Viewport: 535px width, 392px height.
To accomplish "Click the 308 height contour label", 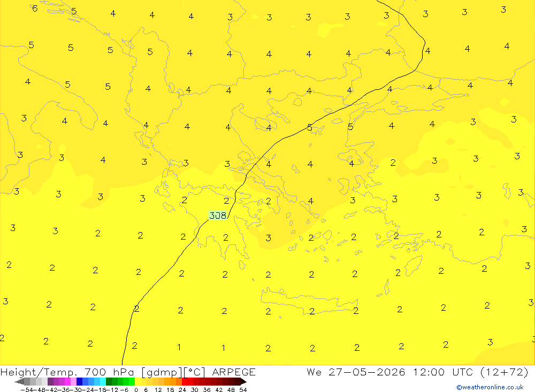I will pos(218,216).
